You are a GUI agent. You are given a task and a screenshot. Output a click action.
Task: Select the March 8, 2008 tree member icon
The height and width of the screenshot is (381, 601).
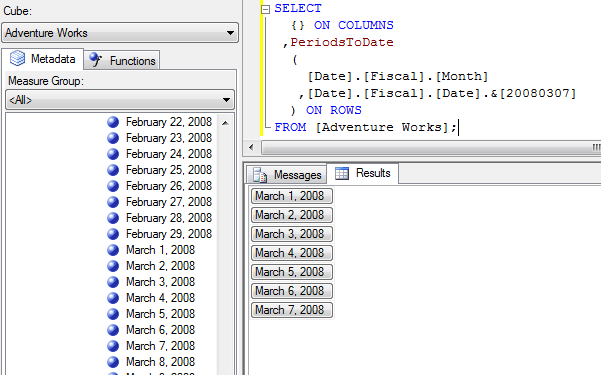(x=113, y=362)
